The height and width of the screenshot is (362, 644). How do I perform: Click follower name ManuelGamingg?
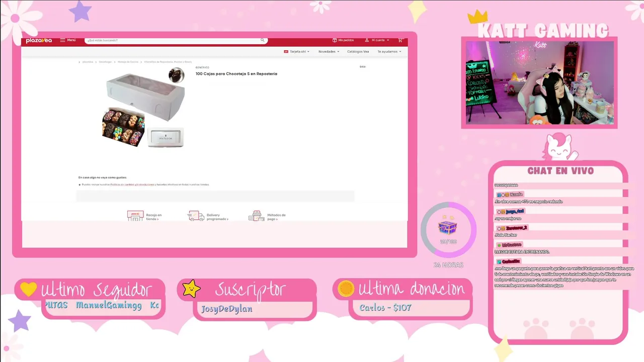point(109,305)
